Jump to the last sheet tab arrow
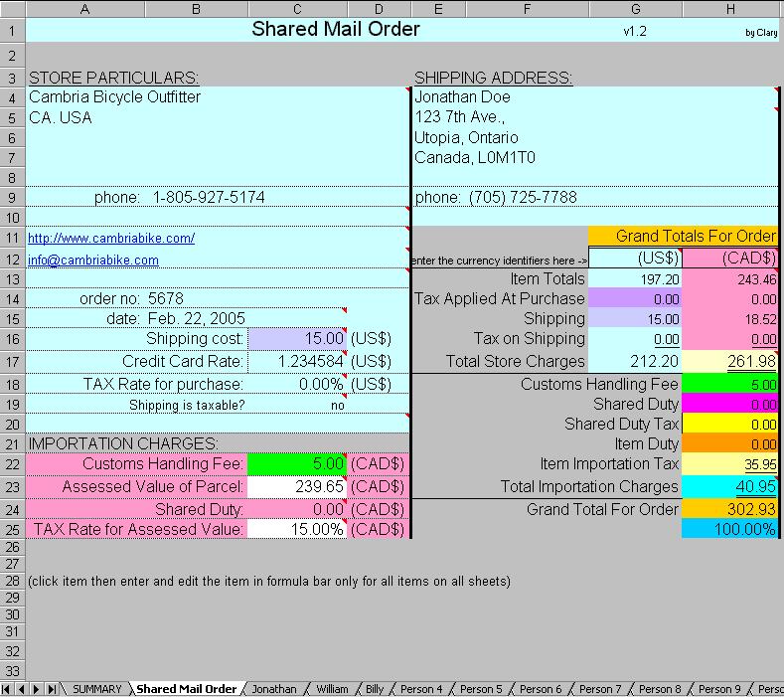Image resolution: width=784 pixels, height=697 pixels. point(52,689)
